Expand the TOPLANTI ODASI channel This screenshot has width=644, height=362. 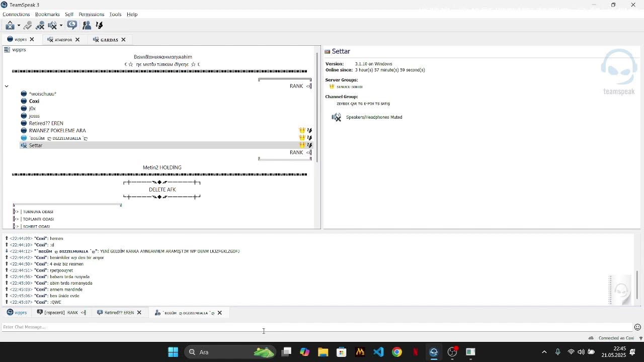[x=17, y=219]
